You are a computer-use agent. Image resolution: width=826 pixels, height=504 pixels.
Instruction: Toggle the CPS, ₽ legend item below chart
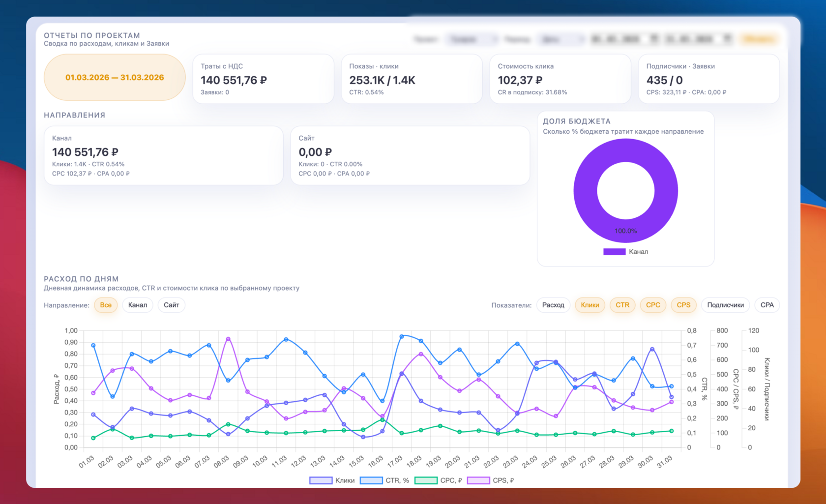(x=491, y=480)
